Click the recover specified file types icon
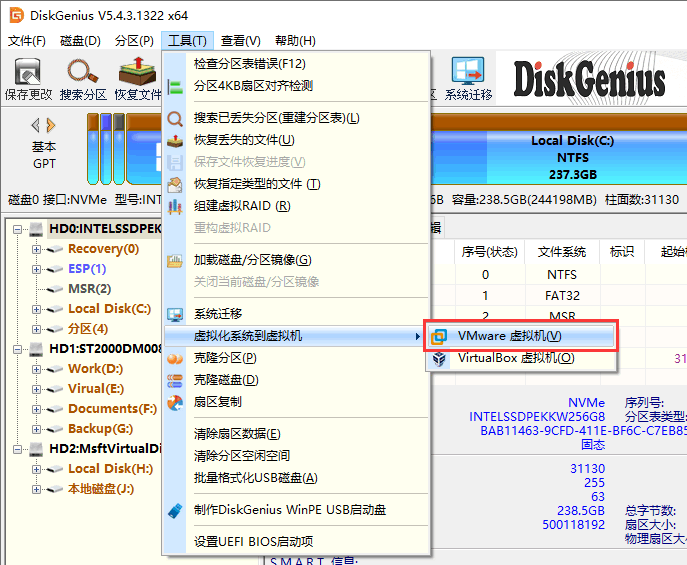The height and width of the screenshot is (565, 687). tap(175, 184)
